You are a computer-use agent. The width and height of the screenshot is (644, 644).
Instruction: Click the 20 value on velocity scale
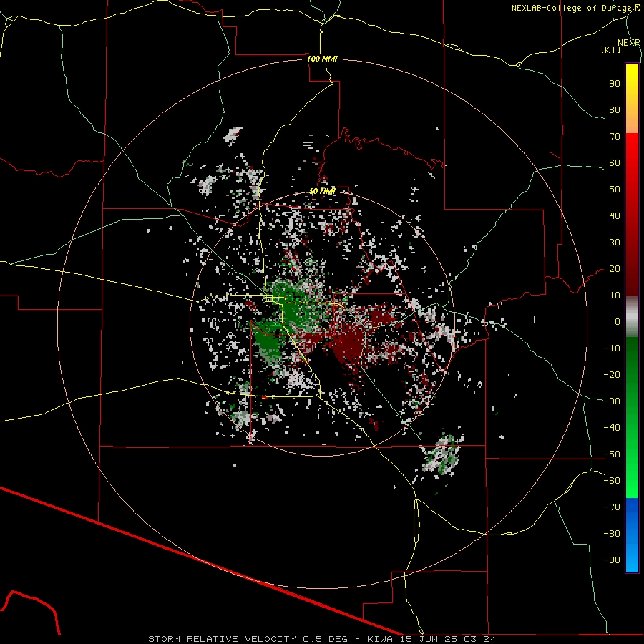point(615,269)
